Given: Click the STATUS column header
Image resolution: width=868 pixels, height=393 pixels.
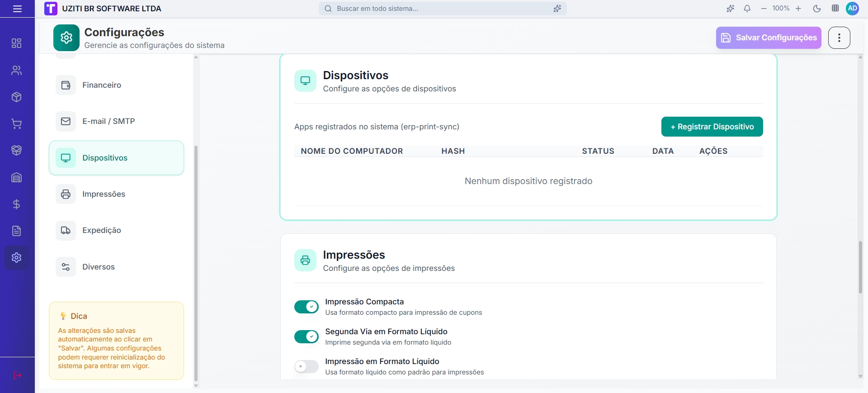Looking at the screenshot, I should pyautogui.click(x=598, y=151).
